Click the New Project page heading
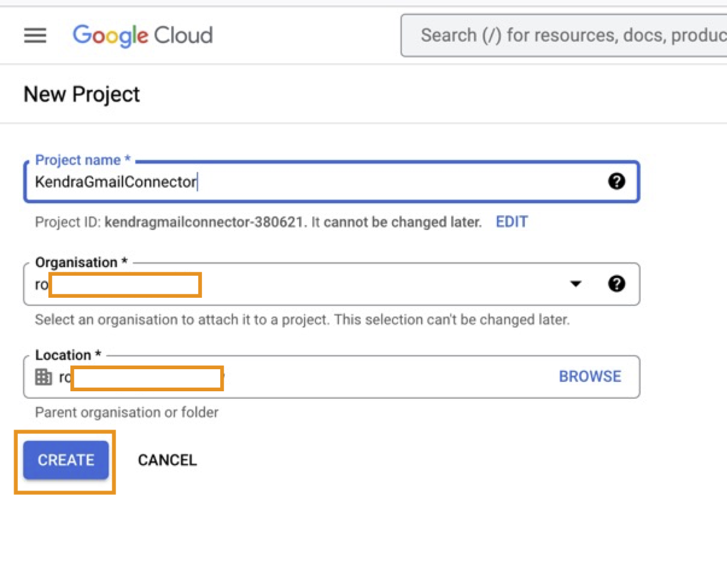This screenshot has height=588, width=727. [x=82, y=94]
